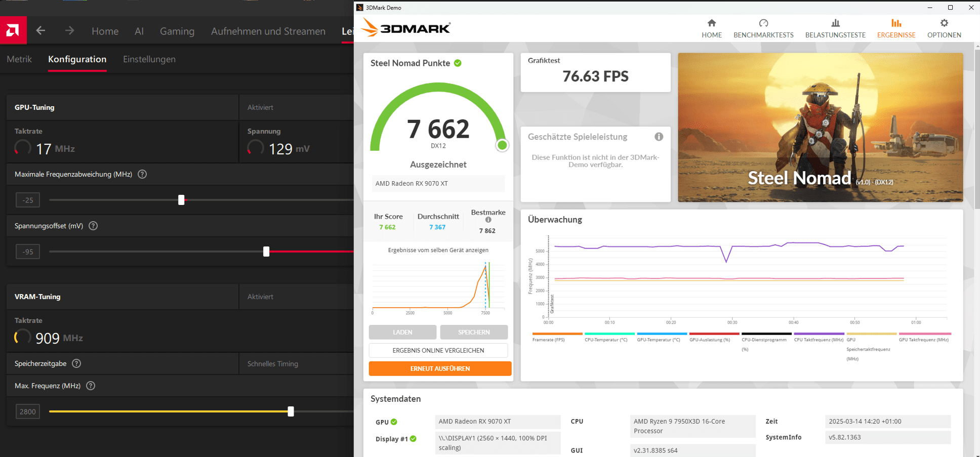Toggle CPU Taktfrequenz (MHz) legend entry
980x457 pixels.
coord(819,338)
